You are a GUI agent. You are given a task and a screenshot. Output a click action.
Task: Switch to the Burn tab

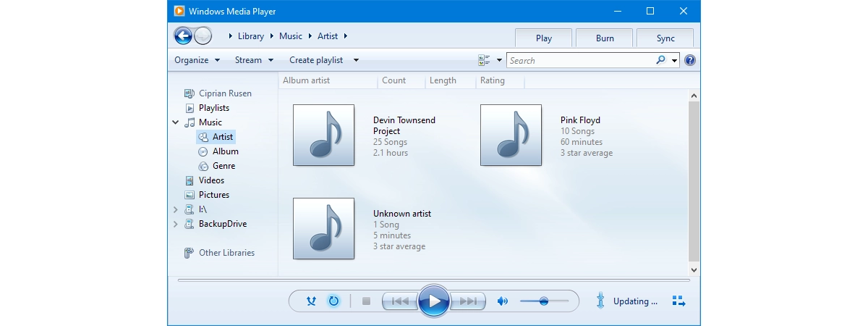(605, 38)
